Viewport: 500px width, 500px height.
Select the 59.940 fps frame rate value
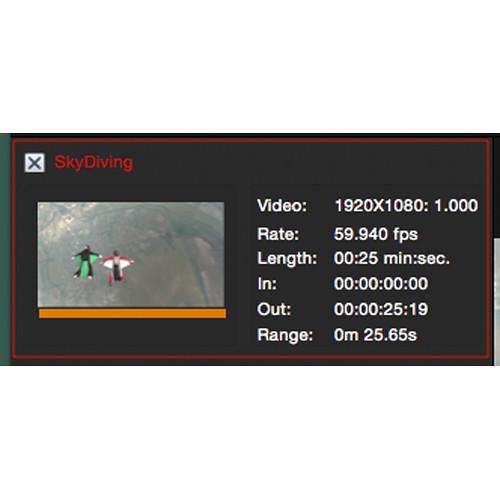(376, 234)
